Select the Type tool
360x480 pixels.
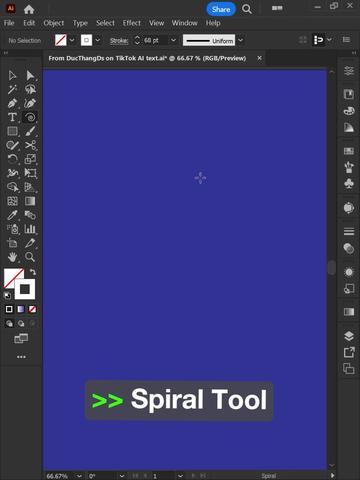(x=12, y=117)
